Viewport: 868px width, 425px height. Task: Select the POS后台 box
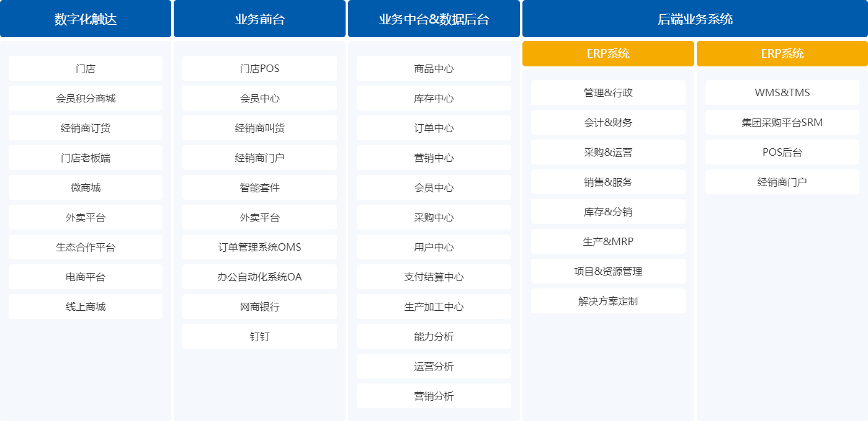tap(782, 152)
